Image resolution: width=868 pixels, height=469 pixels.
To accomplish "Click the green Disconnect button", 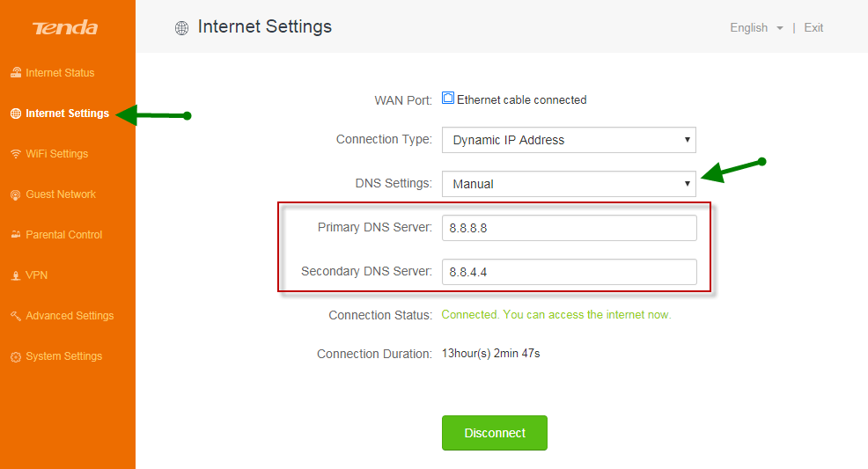I will pos(495,433).
